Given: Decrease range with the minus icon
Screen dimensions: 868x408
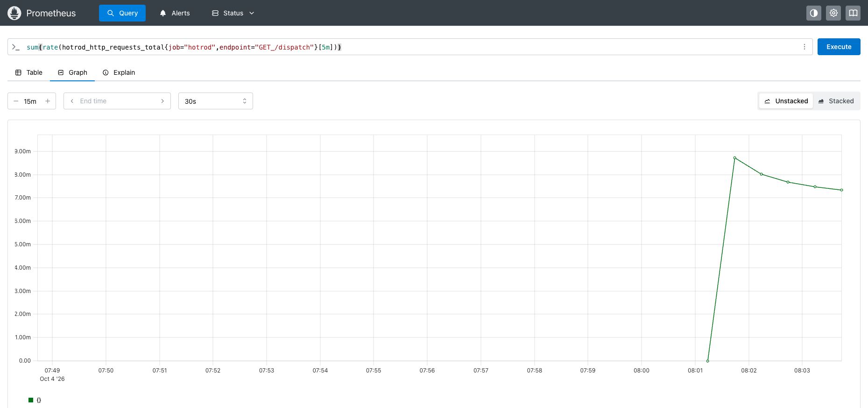Looking at the screenshot, I should (16, 101).
